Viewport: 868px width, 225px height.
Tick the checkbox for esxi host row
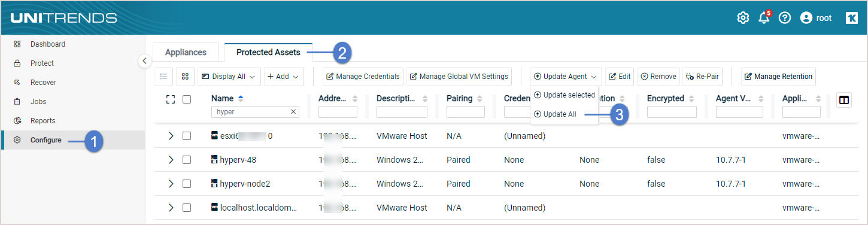coord(187,136)
